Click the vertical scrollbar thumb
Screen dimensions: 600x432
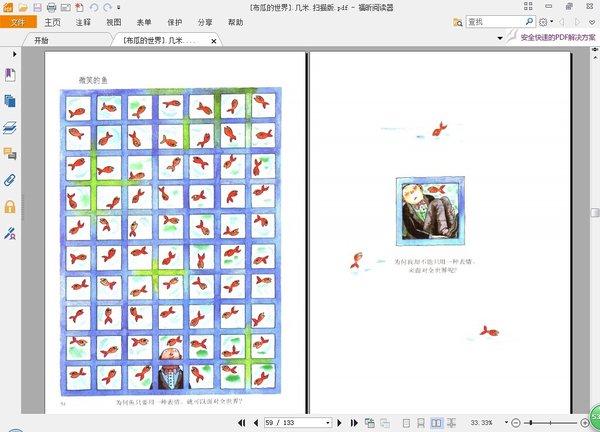595,212
